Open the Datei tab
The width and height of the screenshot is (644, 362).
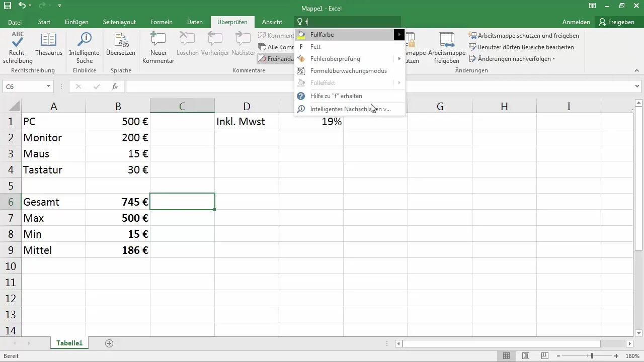pos(15,22)
